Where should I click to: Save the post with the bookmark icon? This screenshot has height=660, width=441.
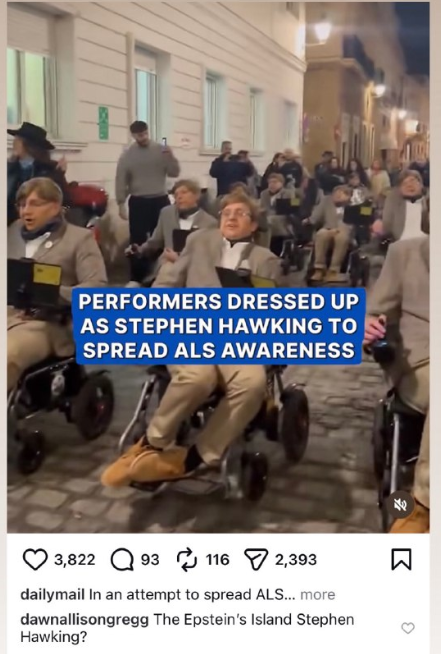click(x=401, y=559)
